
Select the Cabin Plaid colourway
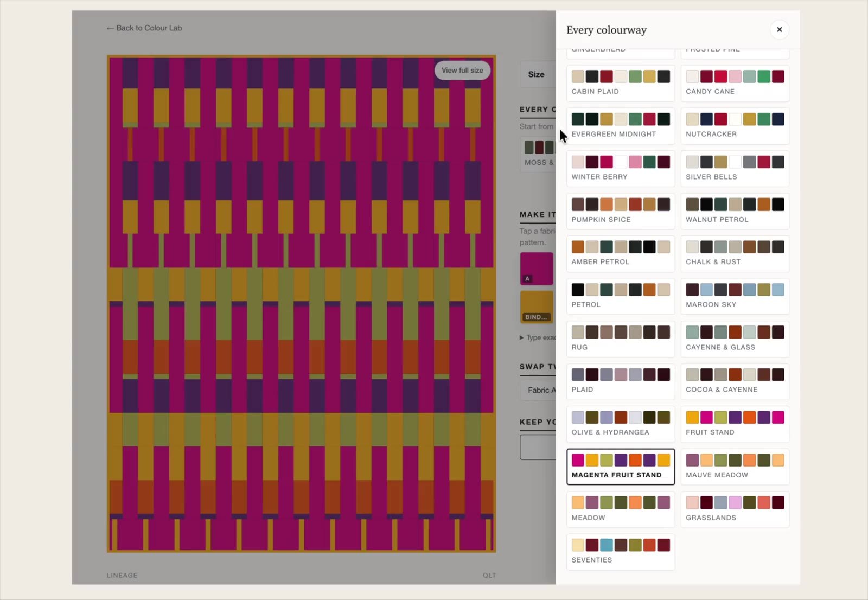pos(621,84)
